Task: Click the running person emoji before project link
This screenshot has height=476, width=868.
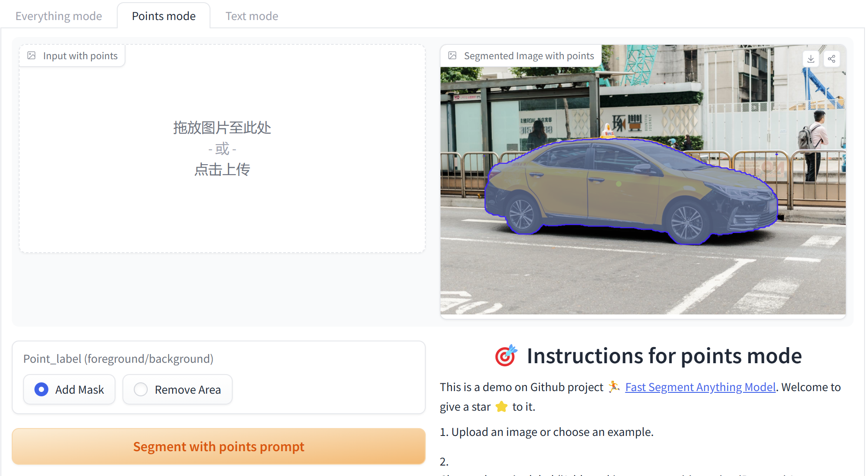Action: (x=614, y=387)
